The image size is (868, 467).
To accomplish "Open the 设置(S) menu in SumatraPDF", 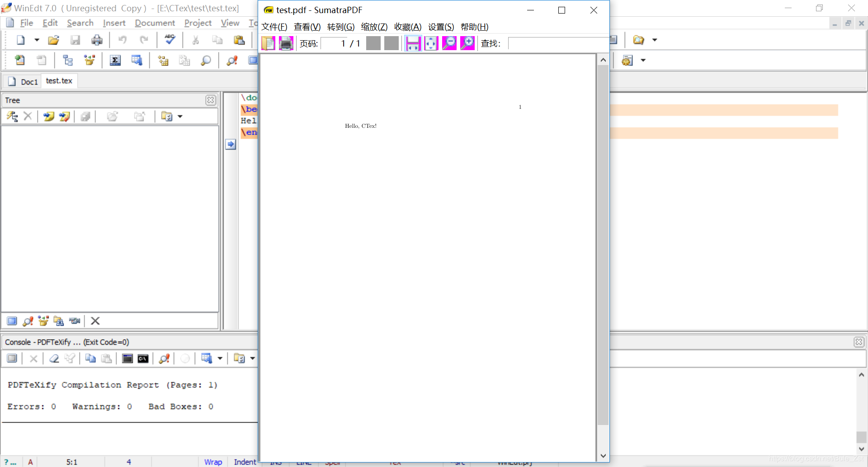I will pos(441,27).
